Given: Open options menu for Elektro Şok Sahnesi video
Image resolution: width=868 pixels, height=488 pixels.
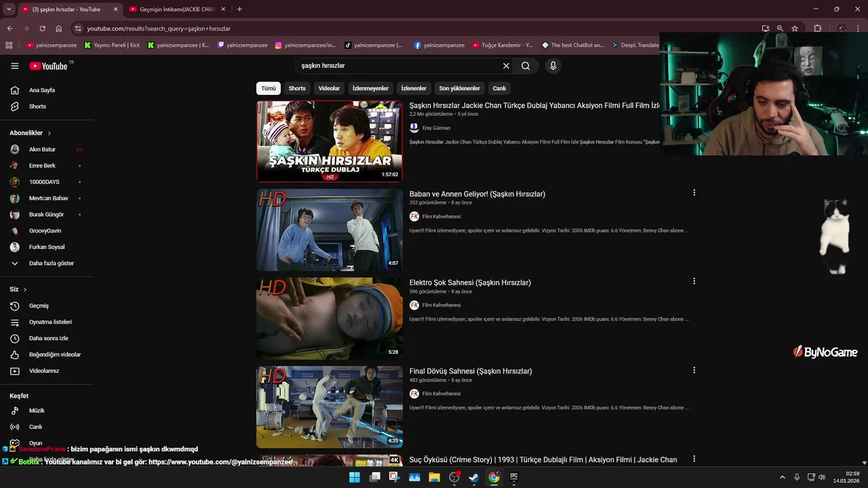Looking at the screenshot, I should coord(694,281).
